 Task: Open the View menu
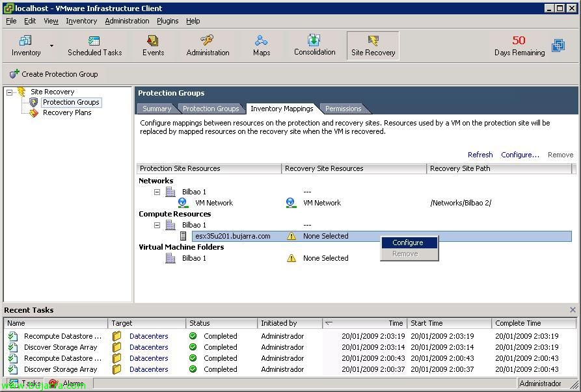pos(51,21)
